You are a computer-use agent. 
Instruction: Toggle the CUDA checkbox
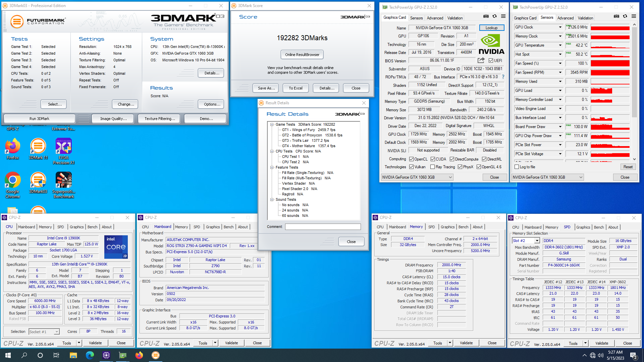point(433,159)
